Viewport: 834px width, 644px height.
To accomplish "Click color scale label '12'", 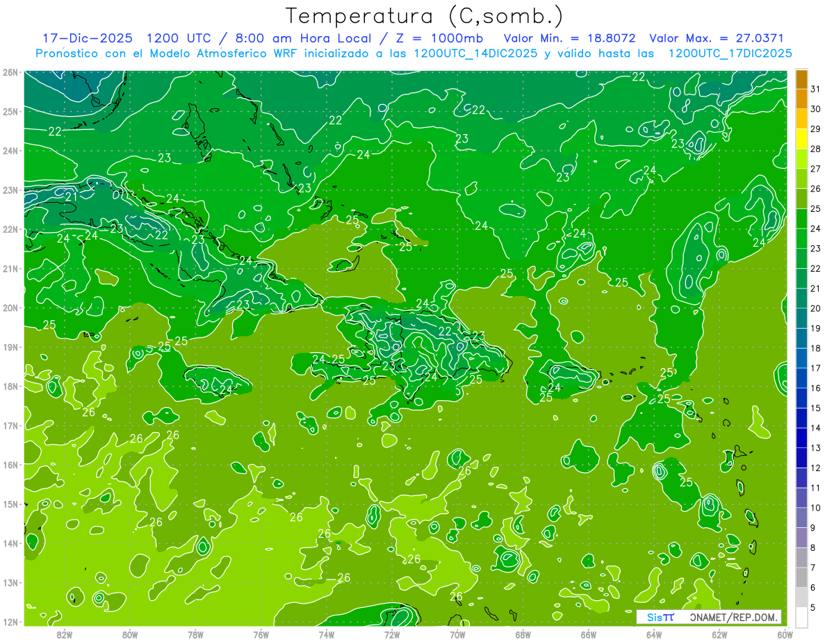I will point(816,468).
